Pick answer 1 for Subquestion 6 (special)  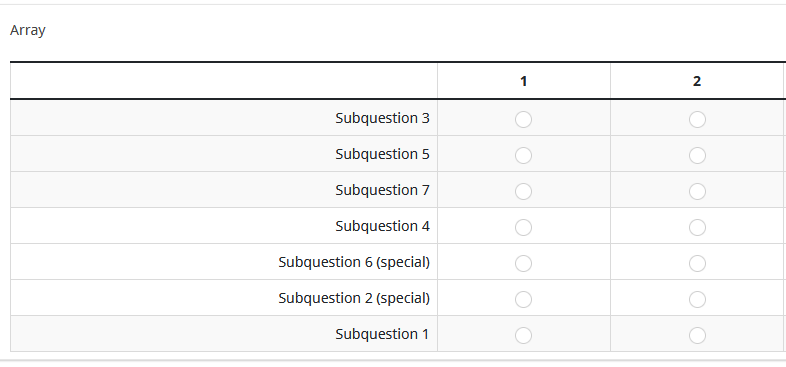click(523, 263)
